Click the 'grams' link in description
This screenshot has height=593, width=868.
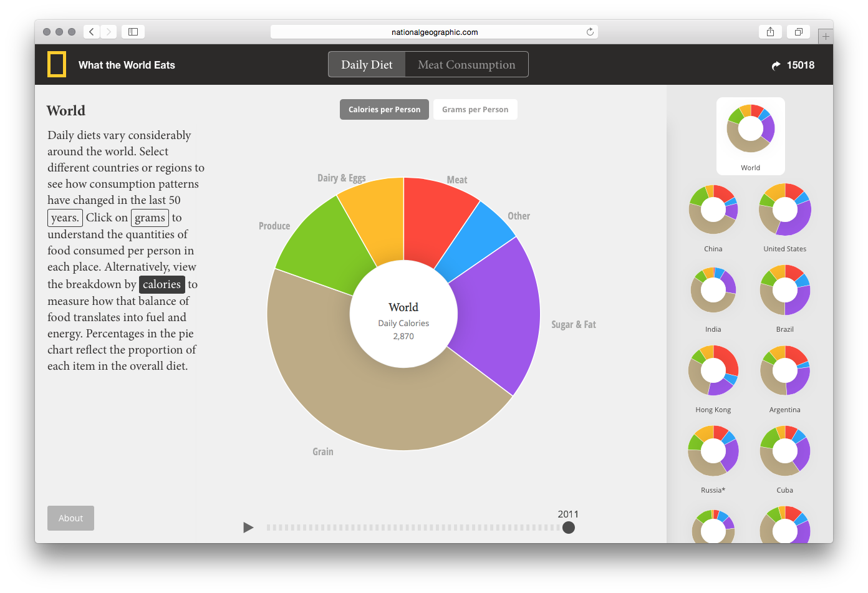(x=150, y=218)
